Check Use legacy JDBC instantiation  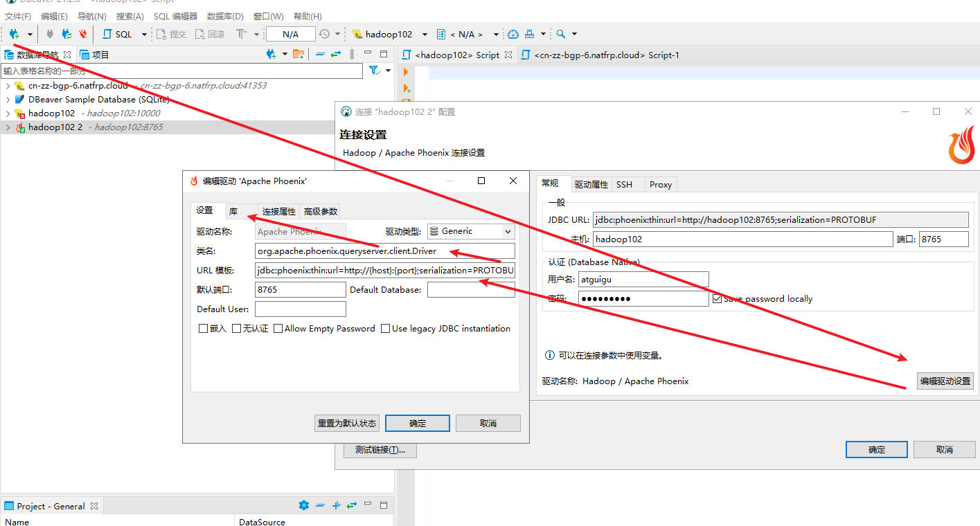[386, 329]
